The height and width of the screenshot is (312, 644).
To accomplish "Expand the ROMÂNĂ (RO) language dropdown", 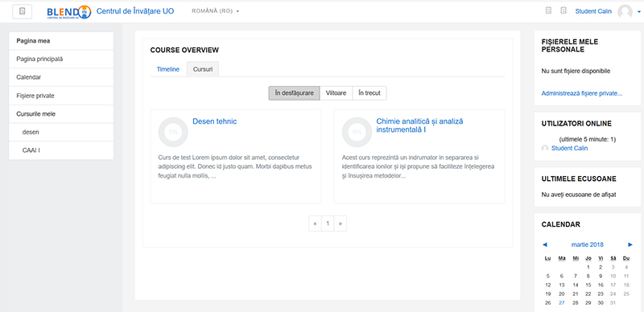I will (215, 11).
